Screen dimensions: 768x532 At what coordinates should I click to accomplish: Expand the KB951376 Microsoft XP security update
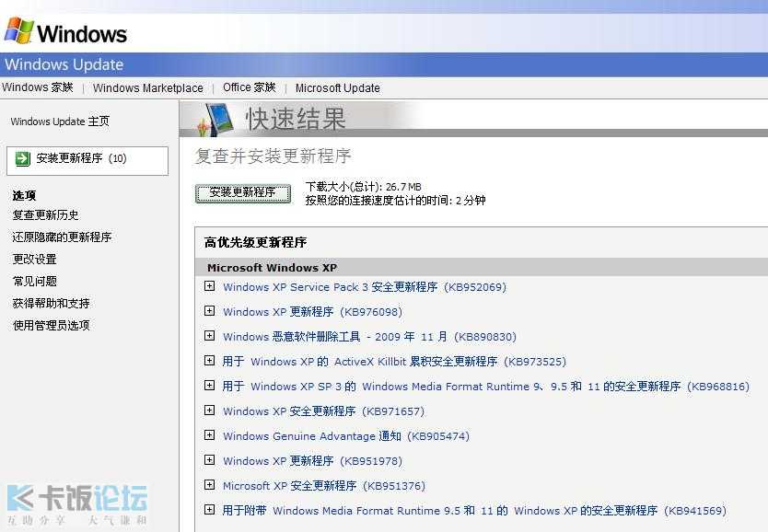click(x=210, y=485)
